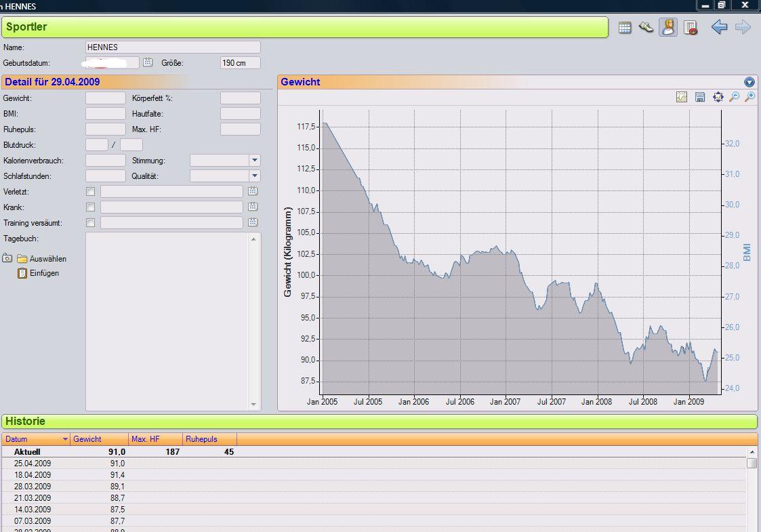The image size is (761, 532).
Task: Select history row dated 28.03.2009
Action: coord(373,487)
